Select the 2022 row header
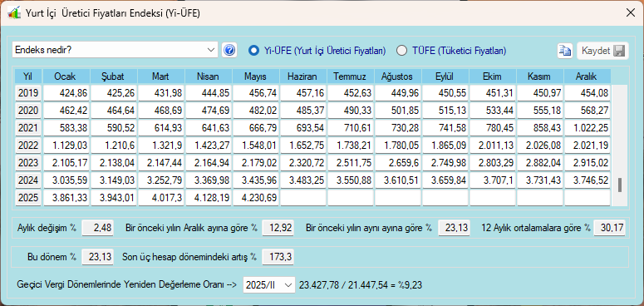This screenshot has width=644, height=306. click(28, 146)
